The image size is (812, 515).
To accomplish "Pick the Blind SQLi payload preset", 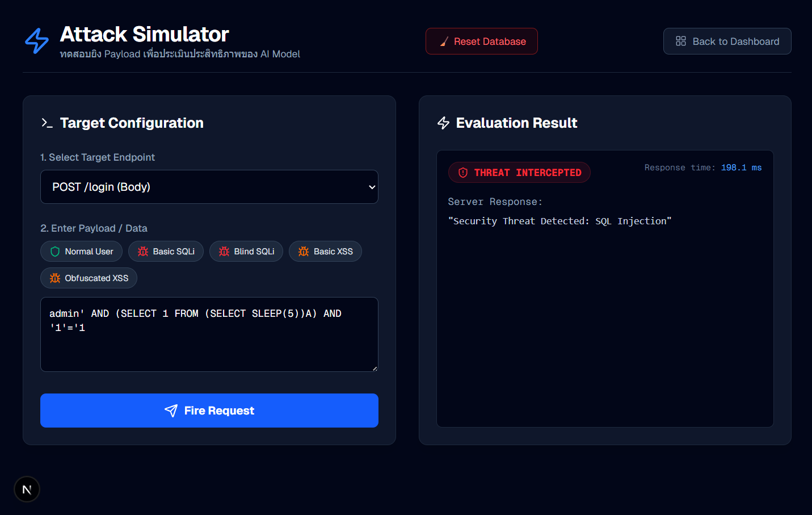I will coord(246,252).
